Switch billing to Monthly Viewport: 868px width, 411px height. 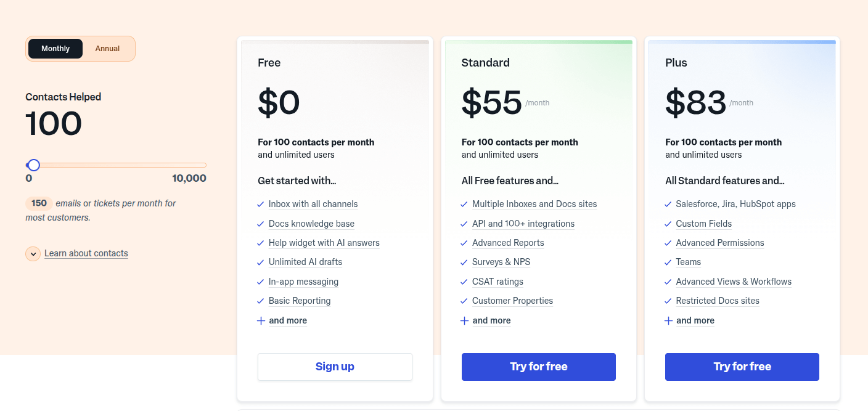(55, 49)
